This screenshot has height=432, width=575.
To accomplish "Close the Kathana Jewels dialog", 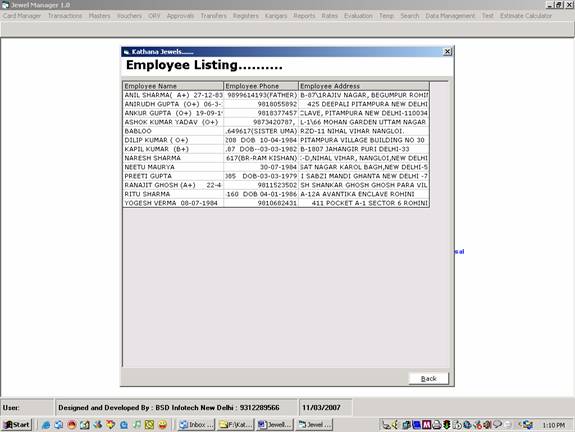I will pyautogui.click(x=447, y=52).
